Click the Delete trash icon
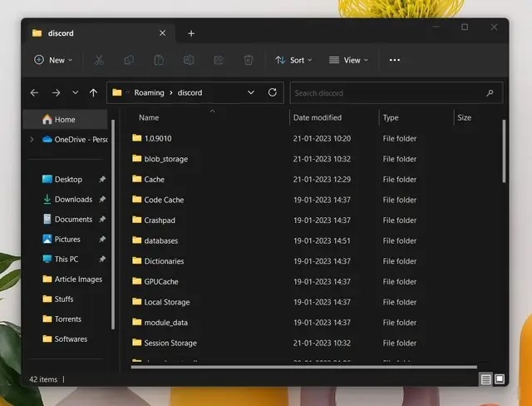The height and width of the screenshot is (406, 532). (x=249, y=60)
